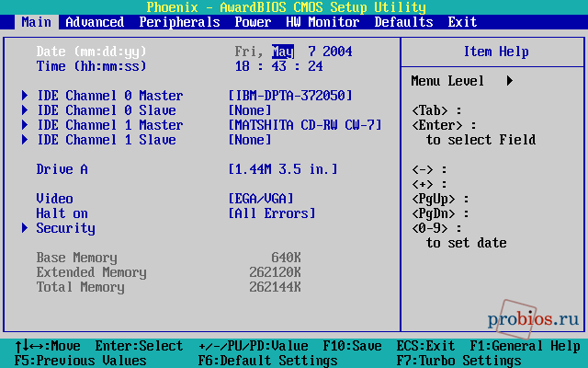Select the day value 7 in Date

pyautogui.click(x=312, y=52)
